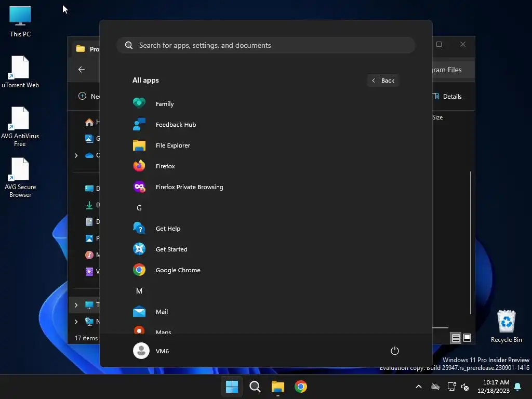Open the Desktop quick access folder
This screenshot has height=399, width=532.
pyautogui.click(x=91, y=188)
